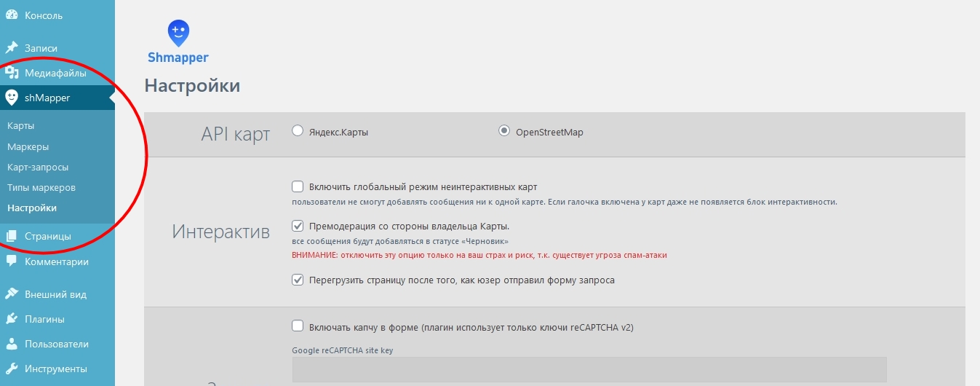Click the Комментарии speech bubble icon

12,261
